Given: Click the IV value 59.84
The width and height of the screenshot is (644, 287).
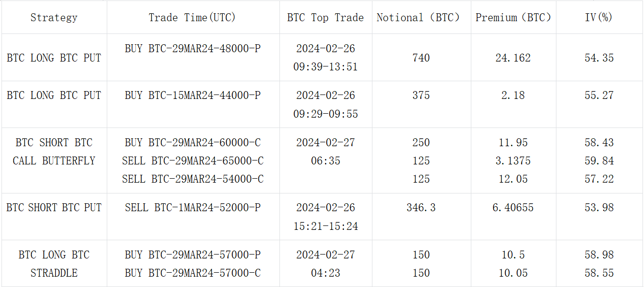Looking at the screenshot, I should [x=599, y=160].
